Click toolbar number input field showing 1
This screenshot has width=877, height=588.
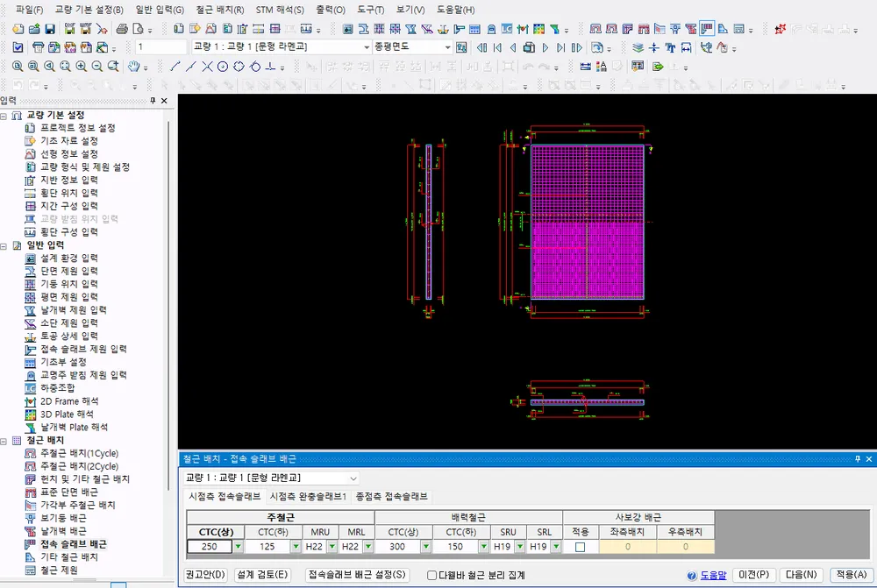click(161, 47)
